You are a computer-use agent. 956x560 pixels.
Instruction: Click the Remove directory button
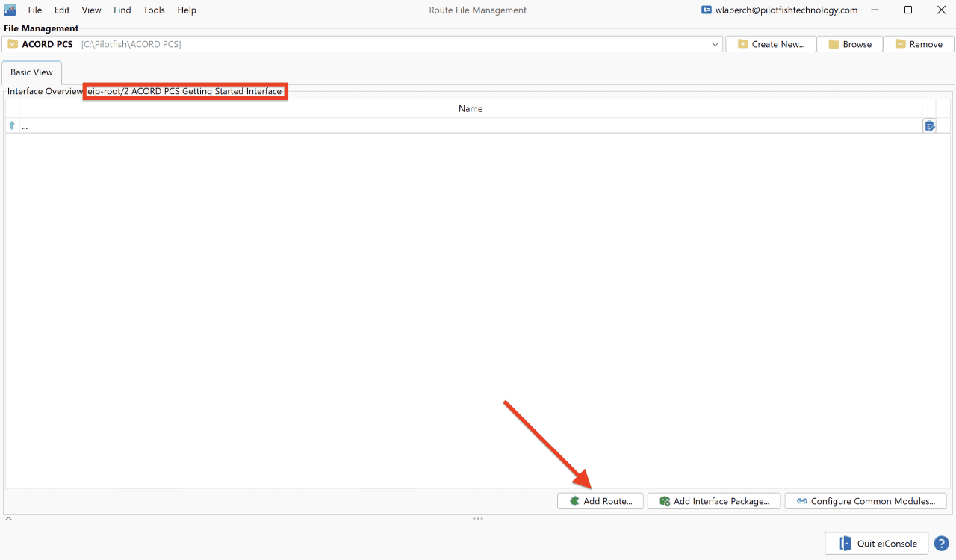(x=918, y=44)
